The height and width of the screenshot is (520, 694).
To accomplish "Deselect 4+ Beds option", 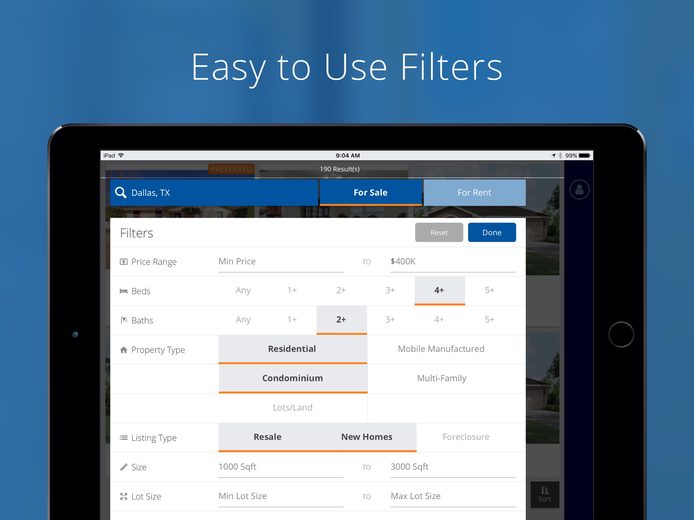I will pyautogui.click(x=440, y=291).
